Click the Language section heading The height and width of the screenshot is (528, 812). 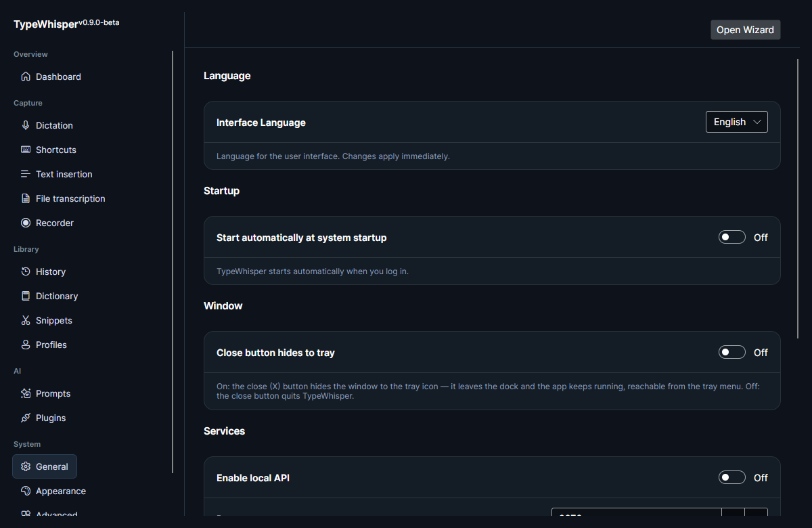227,76
